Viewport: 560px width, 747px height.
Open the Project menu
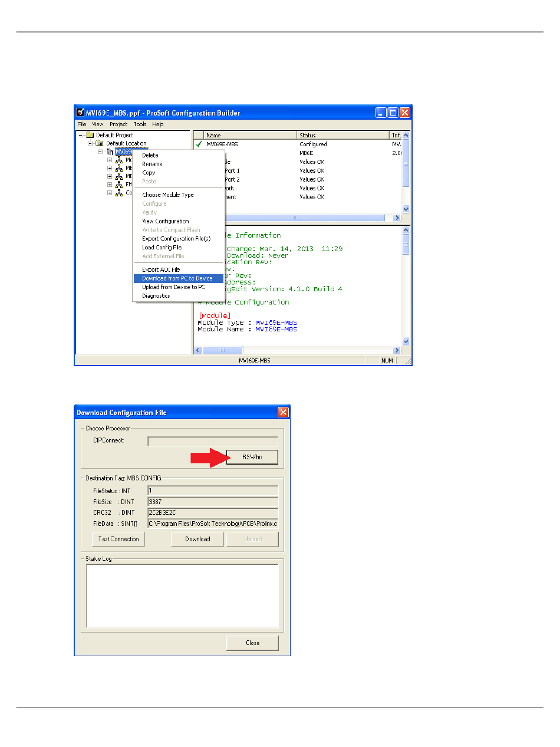[118, 124]
